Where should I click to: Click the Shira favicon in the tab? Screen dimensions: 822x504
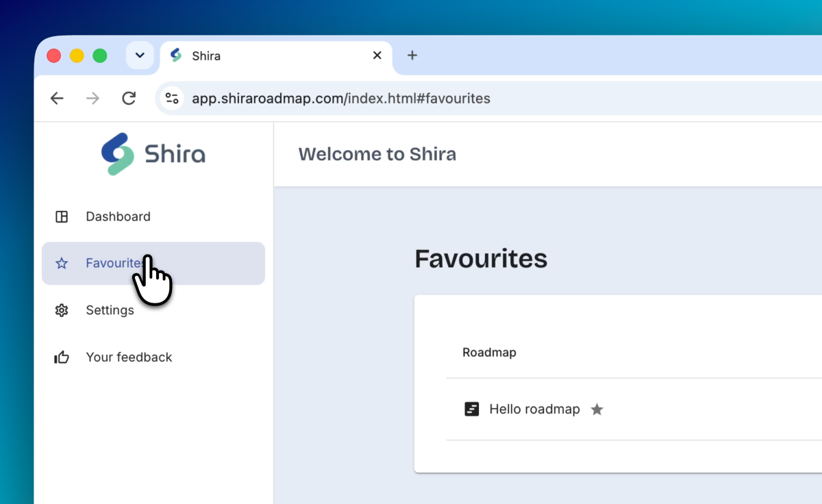click(x=176, y=55)
